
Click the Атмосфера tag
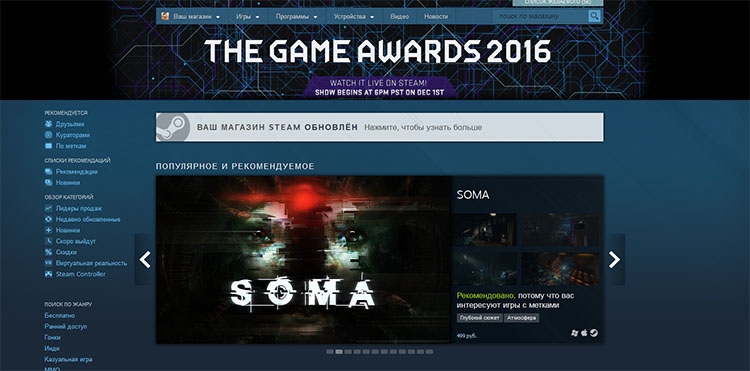(521, 318)
